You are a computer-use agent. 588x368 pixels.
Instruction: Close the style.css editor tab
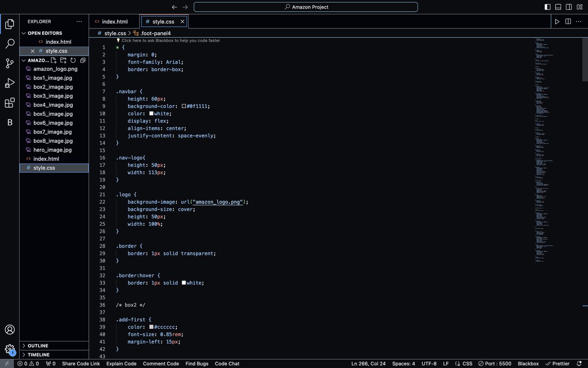coord(183,22)
